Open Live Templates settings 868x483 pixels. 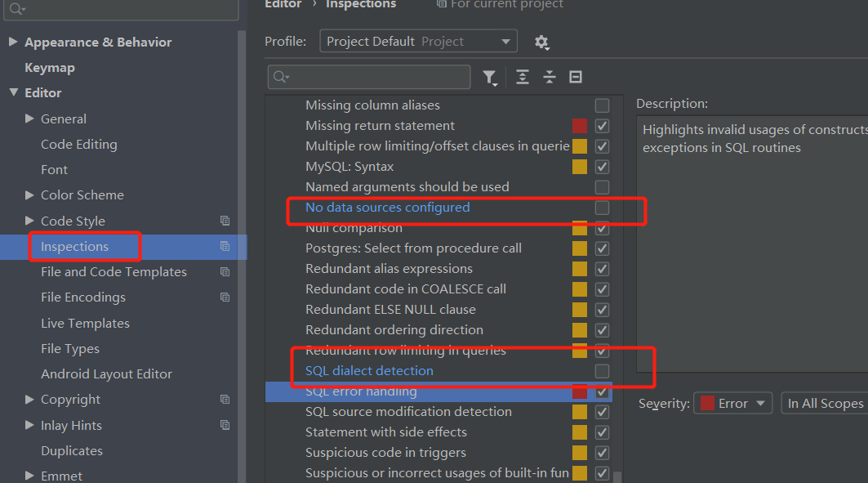tap(85, 323)
